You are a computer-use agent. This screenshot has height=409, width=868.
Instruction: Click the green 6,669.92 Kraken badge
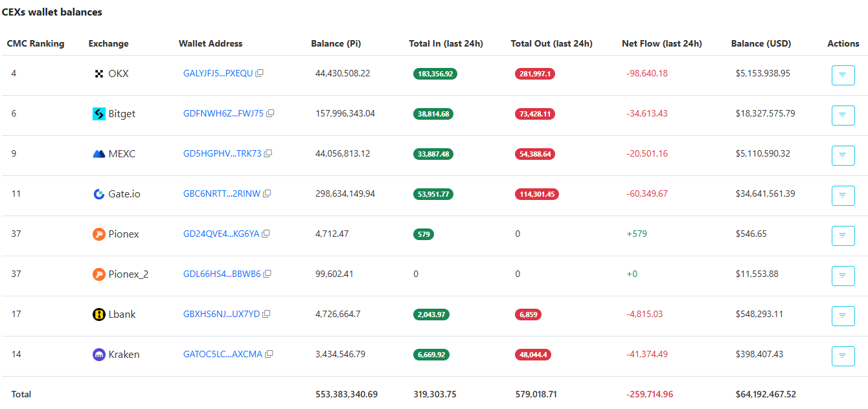[431, 355]
